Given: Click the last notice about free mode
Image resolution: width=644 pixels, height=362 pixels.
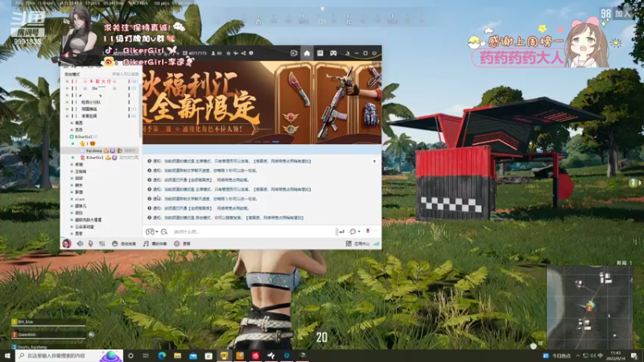Looking at the screenshot, I should click(225, 218).
